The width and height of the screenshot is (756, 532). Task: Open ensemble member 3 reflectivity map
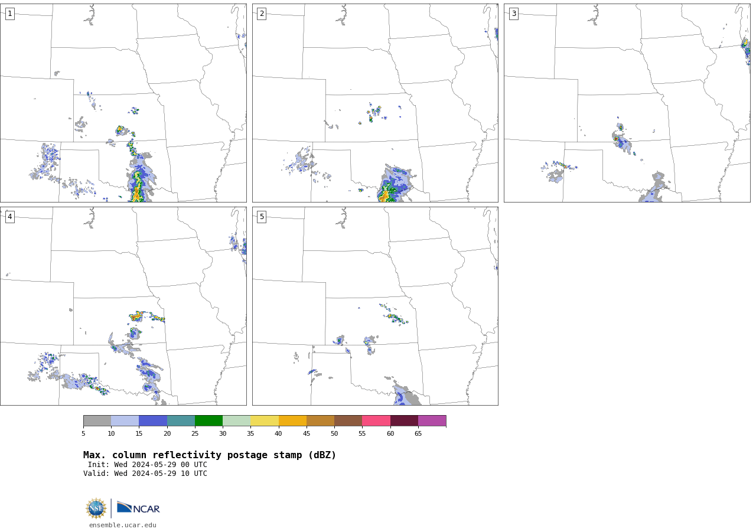(x=627, y=103)
